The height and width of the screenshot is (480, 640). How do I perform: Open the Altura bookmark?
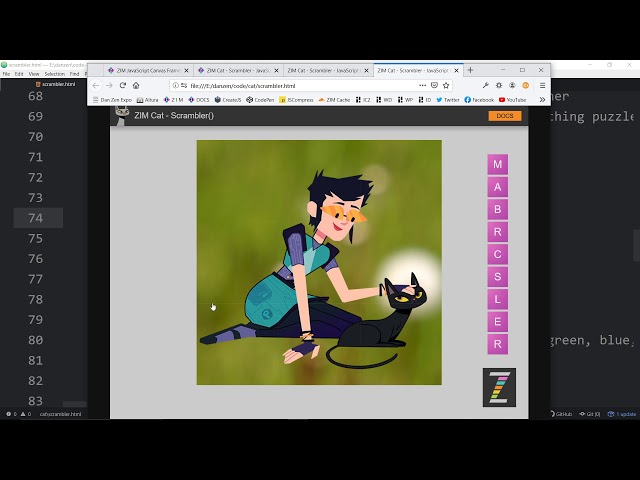pyautogui.click(x=147, y=100)
